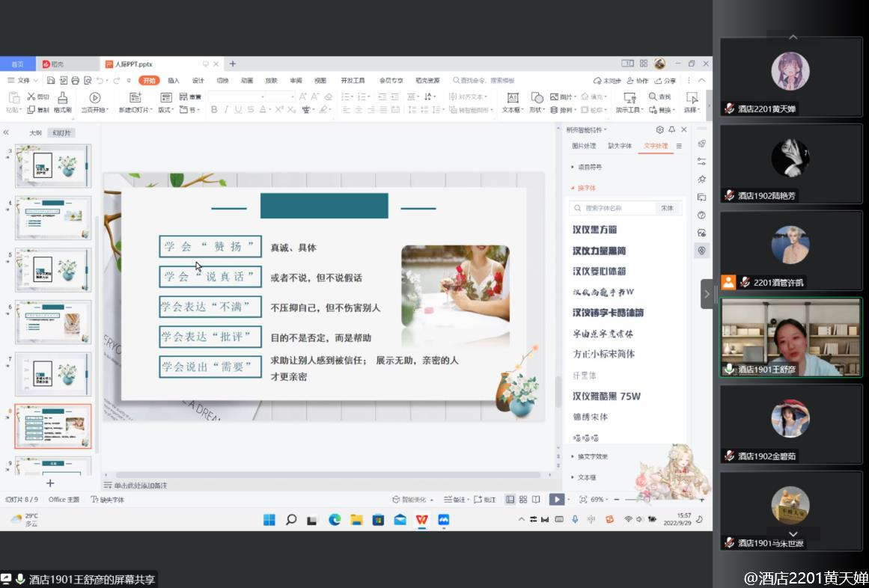This screenshot has height=588, width=869.
Task: Select slide 6 thumbnail in the panel
Action: coord(53,322)
